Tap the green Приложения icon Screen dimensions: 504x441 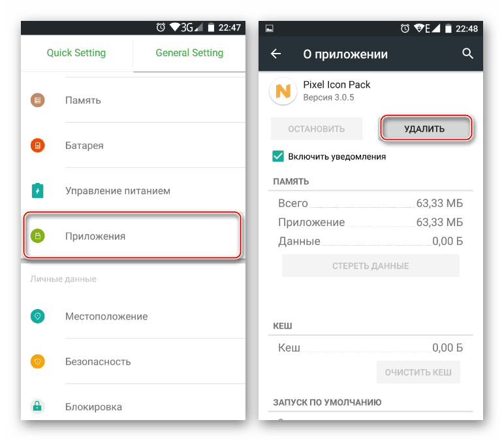(38, 236)
